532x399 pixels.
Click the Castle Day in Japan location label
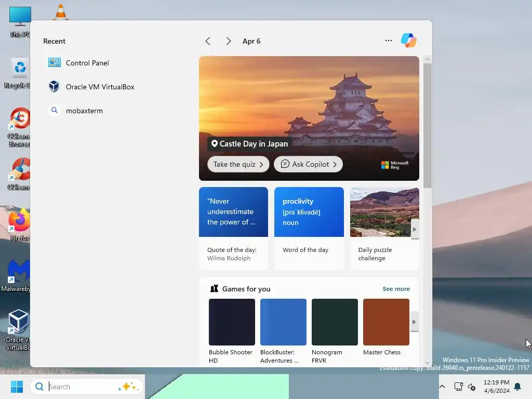250,144
